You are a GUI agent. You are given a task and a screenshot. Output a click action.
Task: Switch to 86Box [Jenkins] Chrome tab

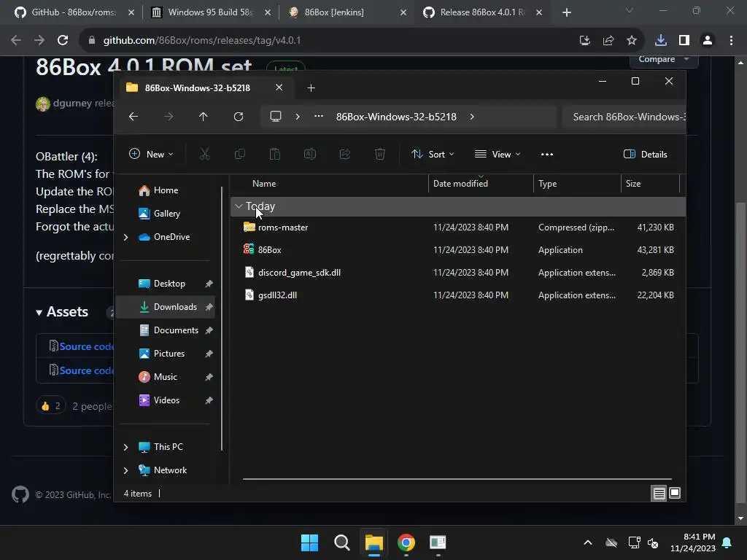tap(347, 12)
